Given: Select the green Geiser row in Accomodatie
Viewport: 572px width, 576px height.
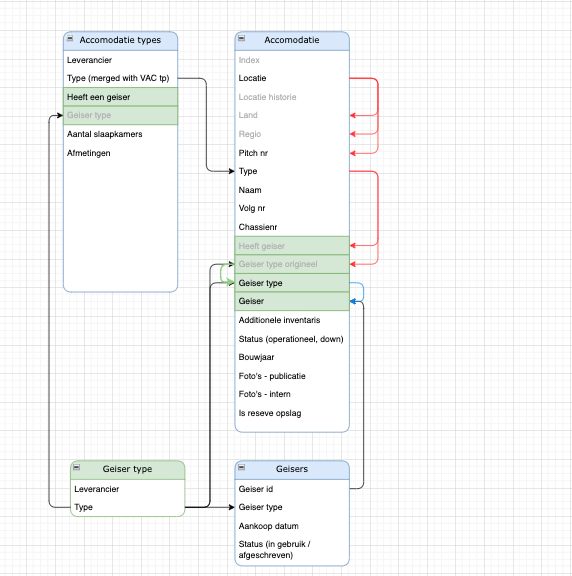Looking at the screenshot, I should coord(292,301).
